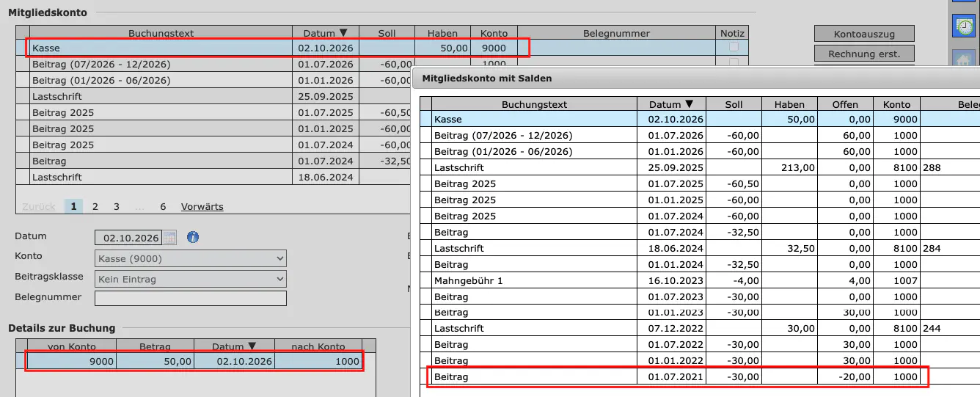Go to page 1 in the pagination
Screen dimensions: 980x397
point(73,206)
